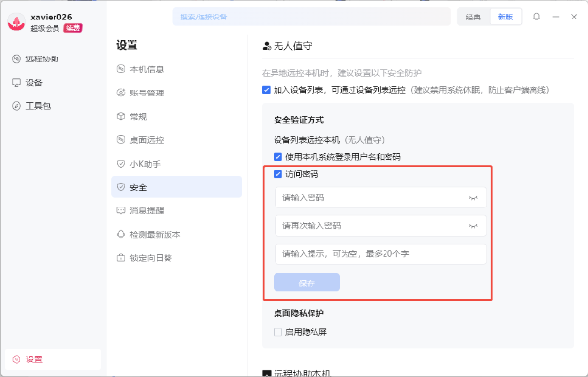Click 超级会员 membership label
This screenshot has width=588, height=377.
click(x=45, y=29)
